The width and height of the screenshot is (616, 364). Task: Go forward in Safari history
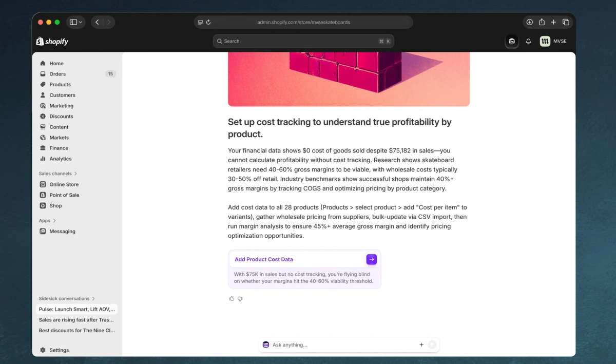[109, 22]
